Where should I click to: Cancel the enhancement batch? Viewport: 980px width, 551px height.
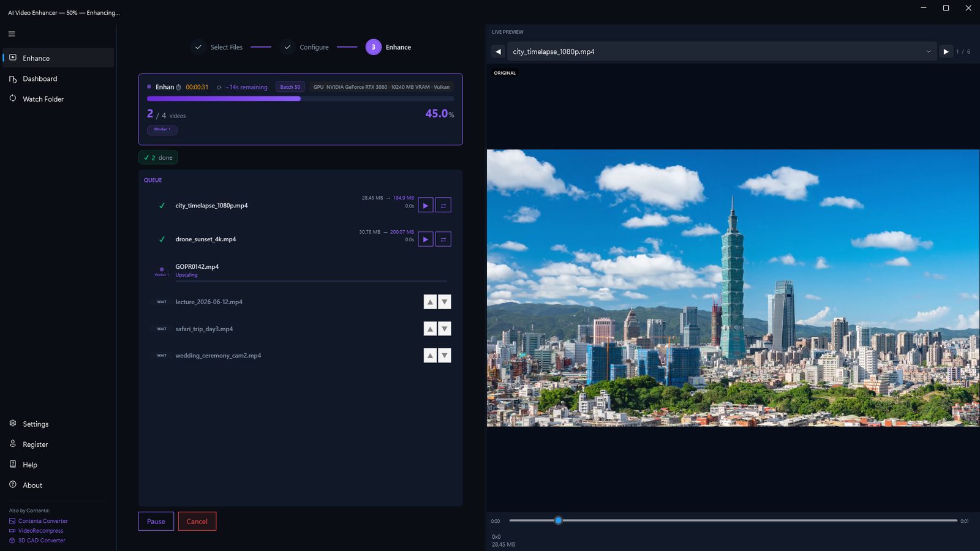coord(197,521)
